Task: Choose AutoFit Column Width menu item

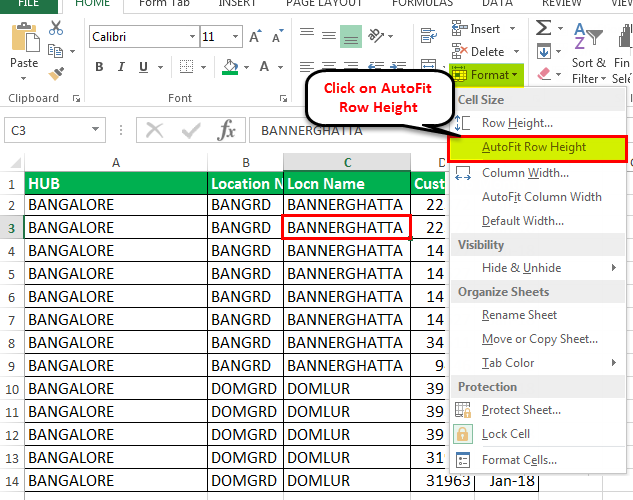Action: coord(538,197)
